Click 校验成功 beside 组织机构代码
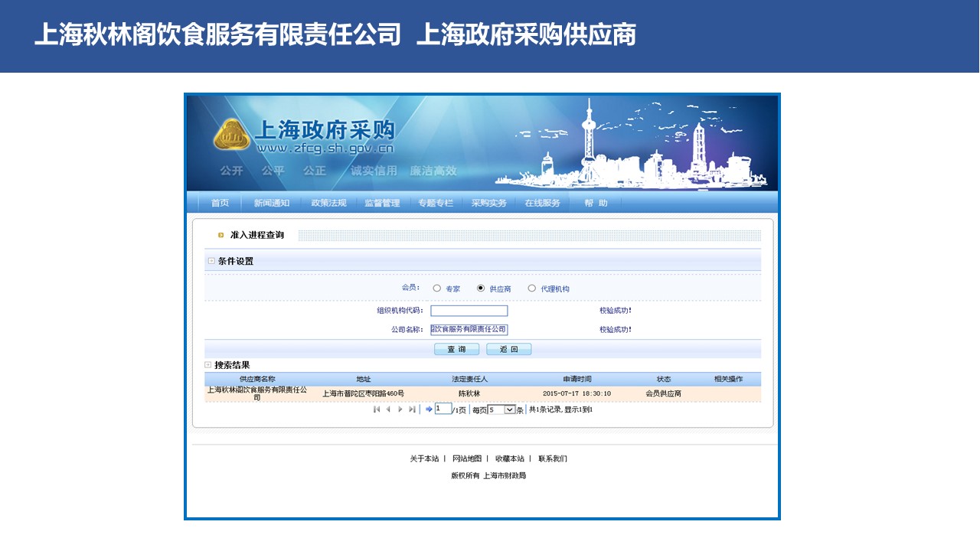Viewport: 980px width, 551px height. point(616,311)
